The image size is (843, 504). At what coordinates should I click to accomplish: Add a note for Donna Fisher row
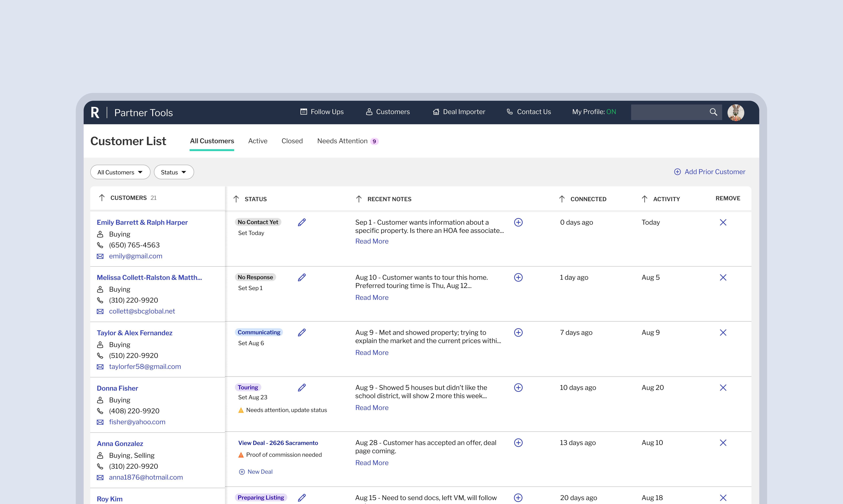pos(518,387)
